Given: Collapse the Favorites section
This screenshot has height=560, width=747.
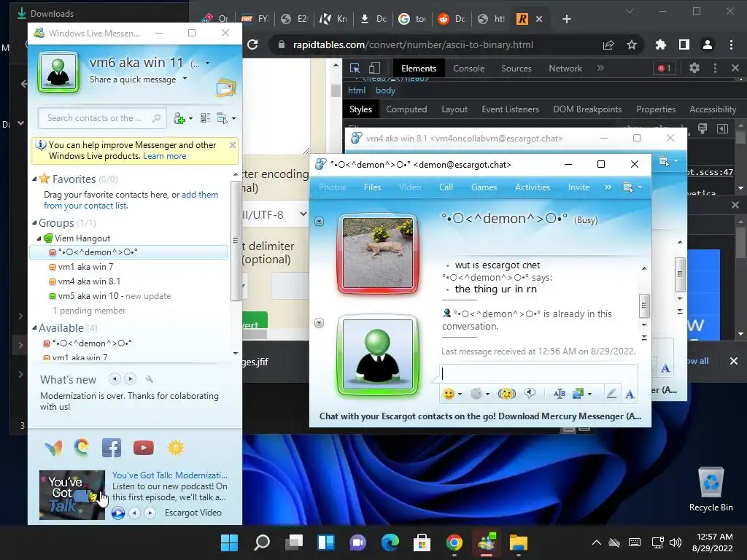Looking at the screenshot, I should pos(34,179).
